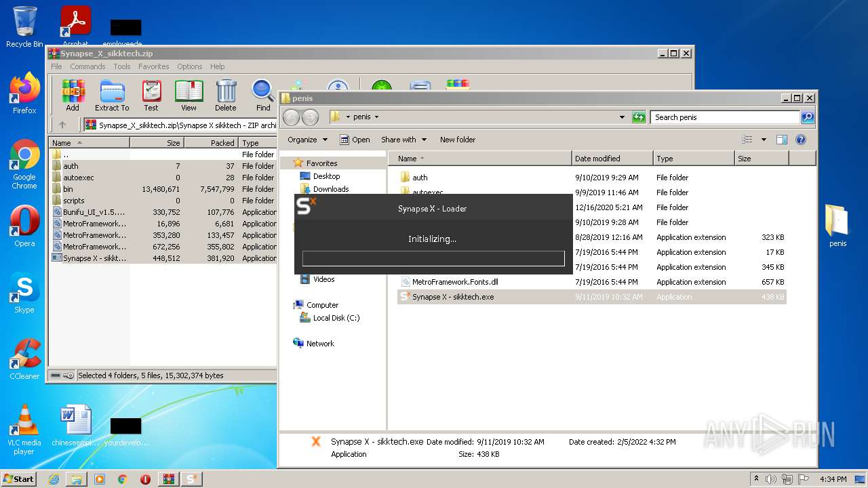The height and width of the screenshot is (488, 868).
Task: Click New folder in Explorer toolbar
Action: [x=458, y=140]
